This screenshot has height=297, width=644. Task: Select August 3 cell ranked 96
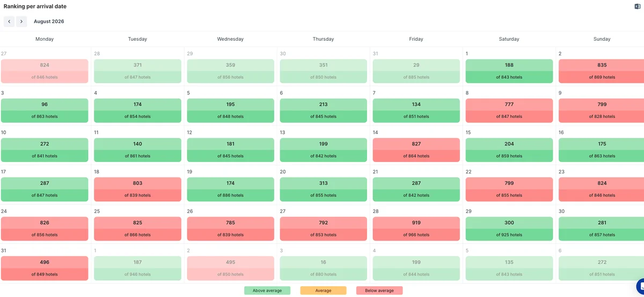45,110
